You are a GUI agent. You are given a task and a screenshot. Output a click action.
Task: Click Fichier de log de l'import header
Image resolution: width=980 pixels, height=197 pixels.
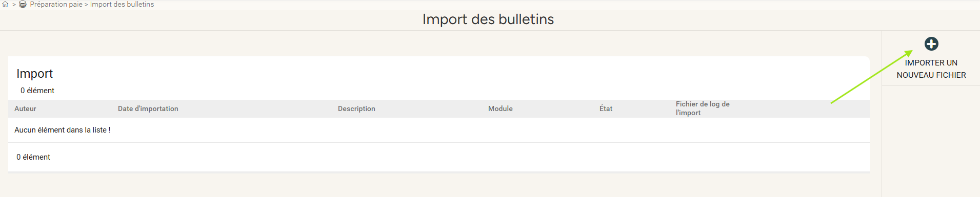[x=703, y=108]
